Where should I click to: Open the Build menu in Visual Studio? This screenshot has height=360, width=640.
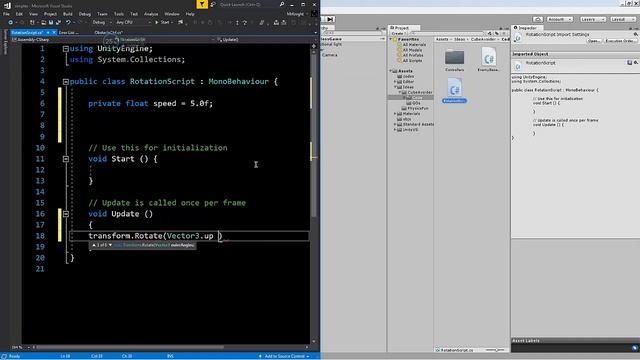pos(68,14)
